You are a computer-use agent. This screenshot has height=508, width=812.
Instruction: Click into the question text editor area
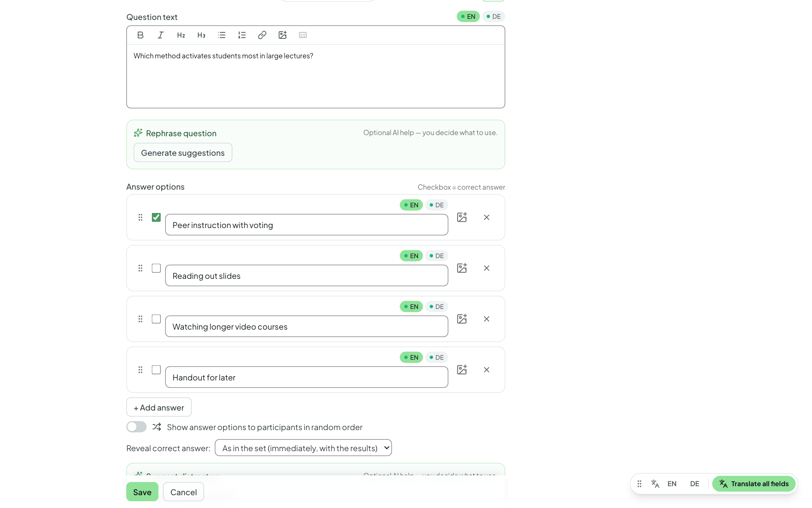[x=315, y=76]
